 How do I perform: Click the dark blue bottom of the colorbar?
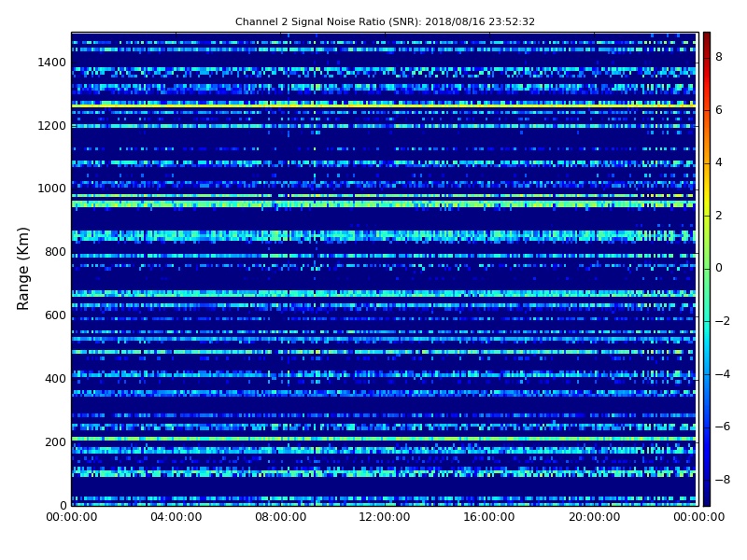pos(707,496)
